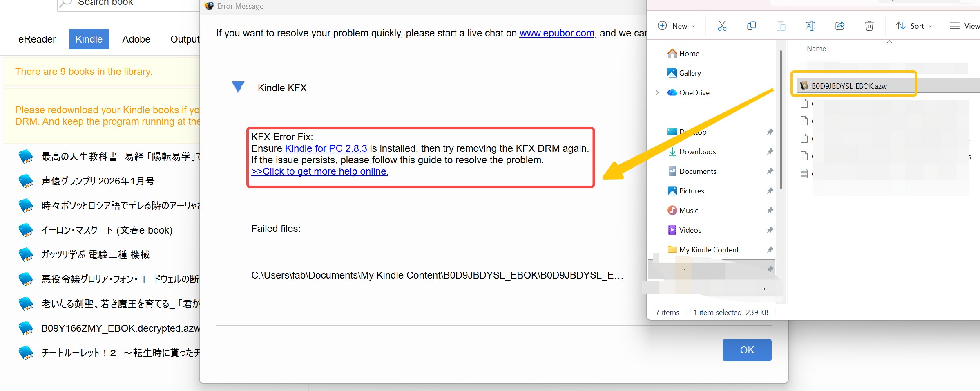Click the Cut scissors icon in Explorer
The width and height of the screenshot is (980, 391).
click(x=722, y=26)
